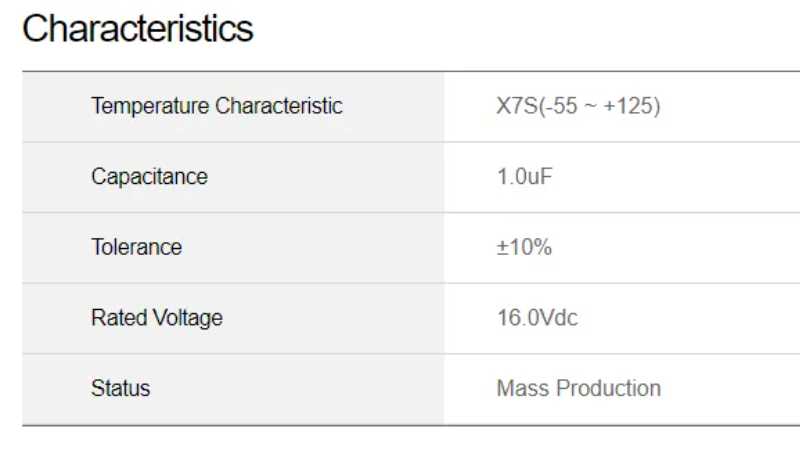This screenshot has width=800, height=450.
Task: Click the +125 upper temperature limit
Action: click(x=628, y=106)
